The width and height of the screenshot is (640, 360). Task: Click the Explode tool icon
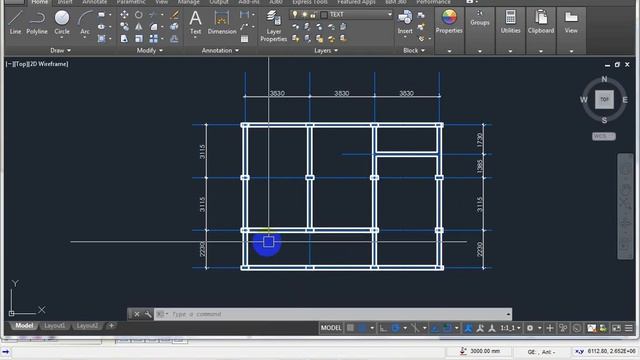point(174,27)
